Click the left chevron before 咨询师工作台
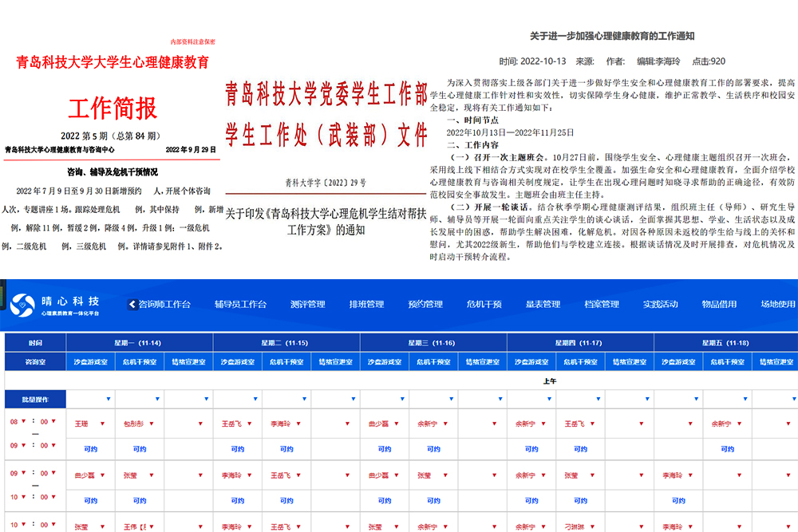This screenshot has width=798, height=532. click(133, 304)
